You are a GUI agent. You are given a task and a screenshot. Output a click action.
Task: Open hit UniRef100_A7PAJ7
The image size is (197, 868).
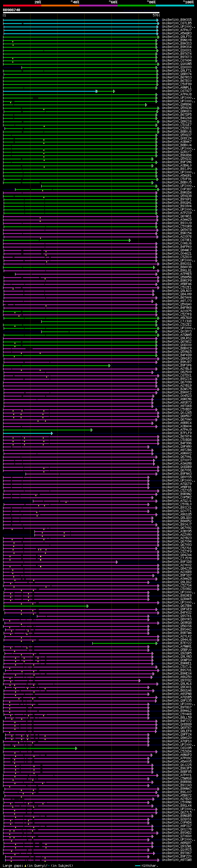click(177, 30)
